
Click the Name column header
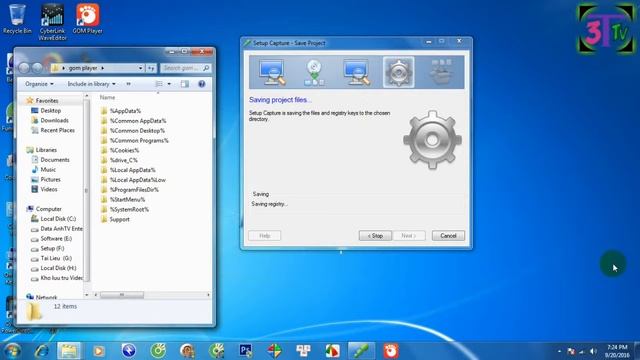click(107, 98)
